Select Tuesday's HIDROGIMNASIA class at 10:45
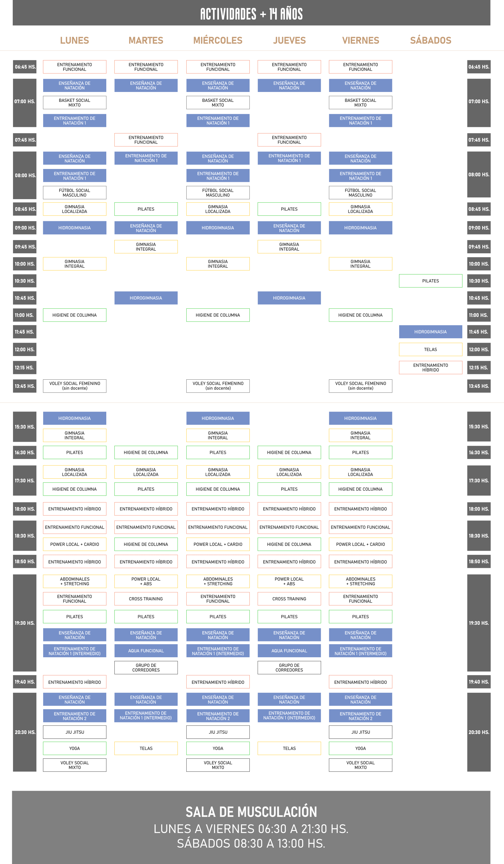Screen dimensions: 504x864 146,298
